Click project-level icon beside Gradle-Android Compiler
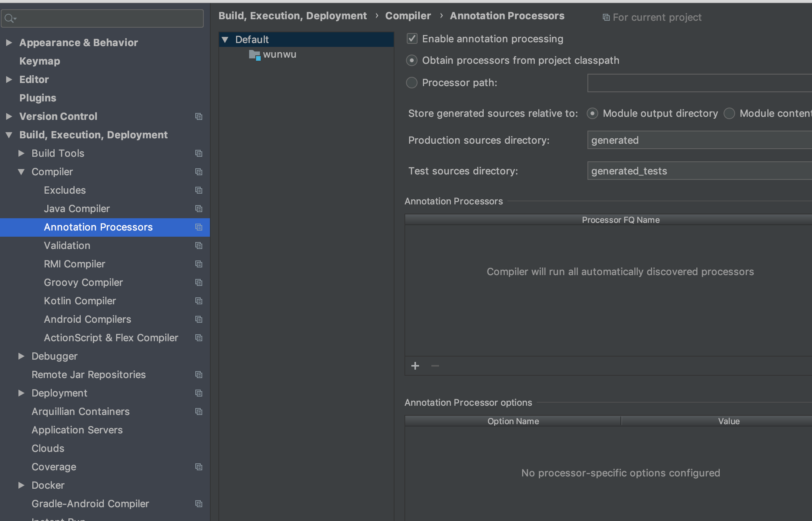The width and height of the screenshot is (812, 521). coord(199,504)
